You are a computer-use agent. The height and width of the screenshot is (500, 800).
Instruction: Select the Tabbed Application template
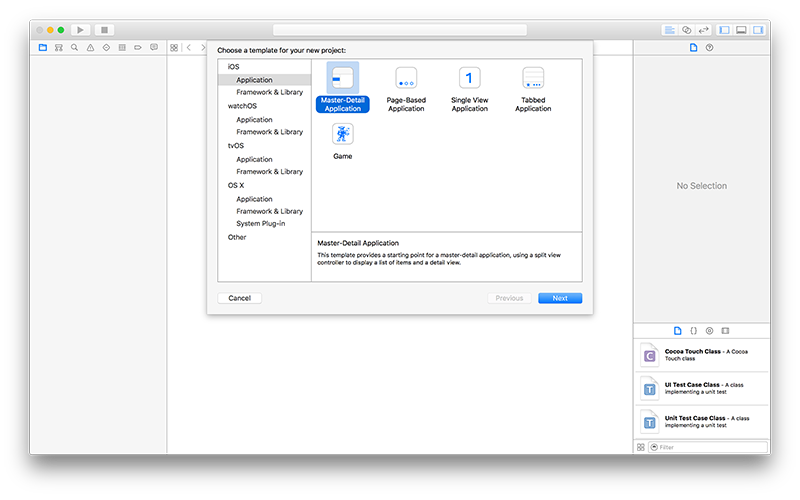pyautogui.click(x=533, y=89)
